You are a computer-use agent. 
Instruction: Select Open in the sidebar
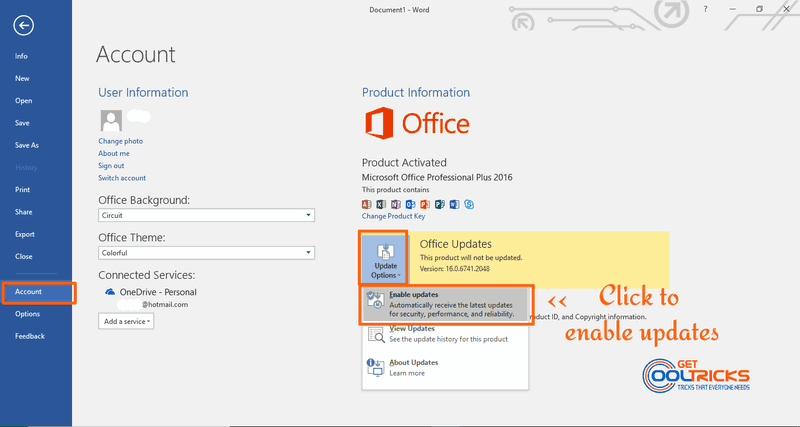coord(23,101)
